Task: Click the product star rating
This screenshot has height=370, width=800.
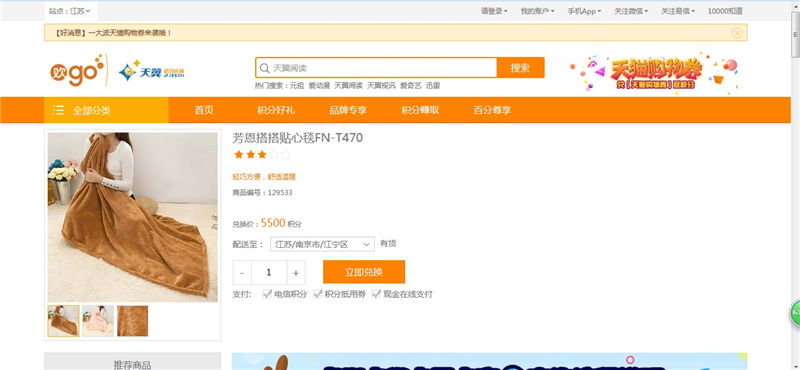Action: click(262, 154)
